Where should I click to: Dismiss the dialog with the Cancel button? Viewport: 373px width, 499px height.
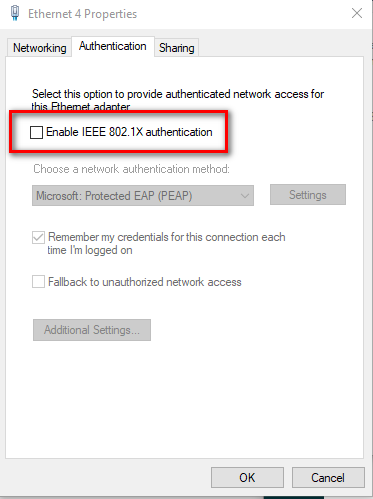click(x=328, y=478)
